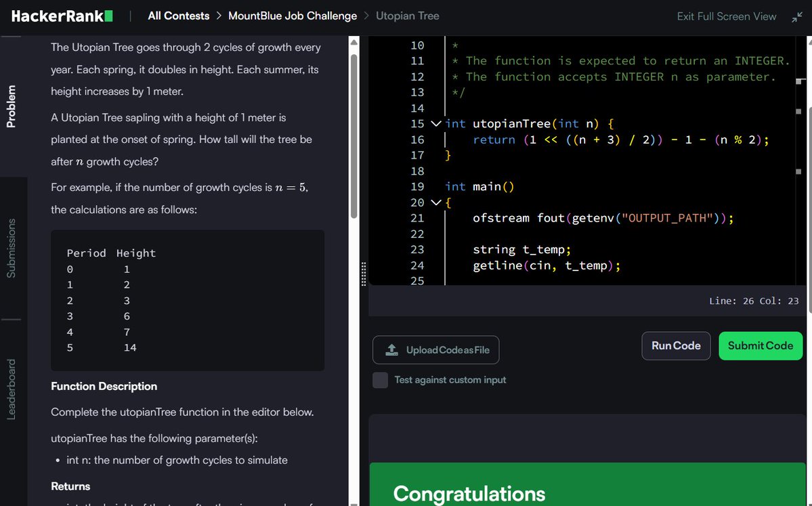This screenshot has height=506, width=812.
Task: Click the Returns heading
Action: [x=70, y=486]
